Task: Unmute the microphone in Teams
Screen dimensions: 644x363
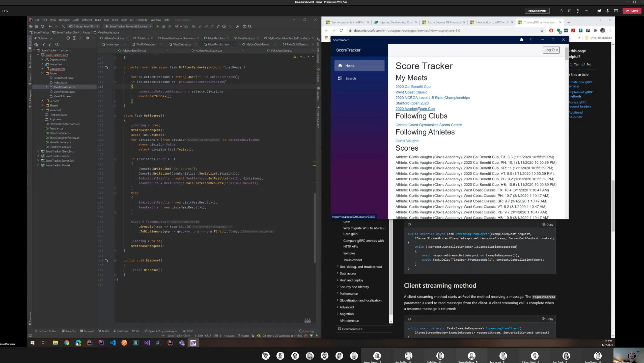Action: click(x=607, y=11)
